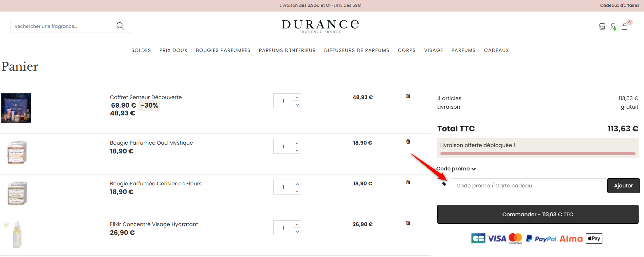
Task: Click the Ajouter promo code button
Action: [623, 186]
